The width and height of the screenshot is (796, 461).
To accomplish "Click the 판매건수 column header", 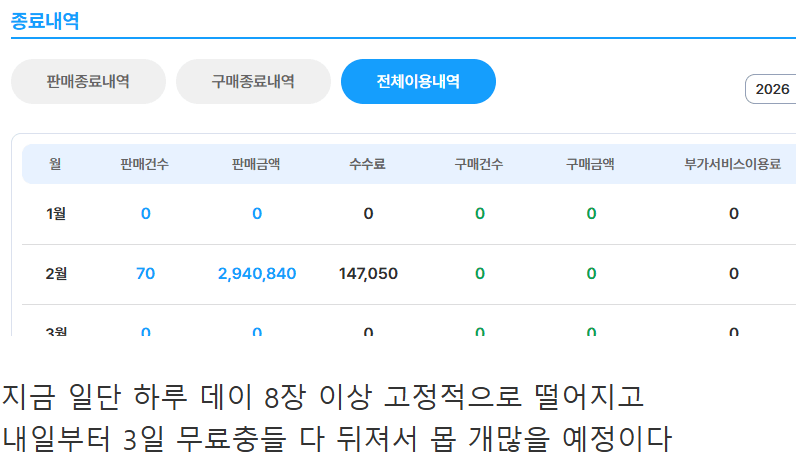I will (x=145, y=164).
